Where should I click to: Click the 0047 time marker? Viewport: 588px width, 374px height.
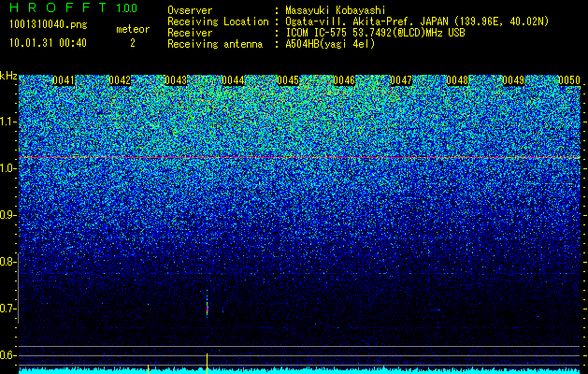click(x=401, y=80)
